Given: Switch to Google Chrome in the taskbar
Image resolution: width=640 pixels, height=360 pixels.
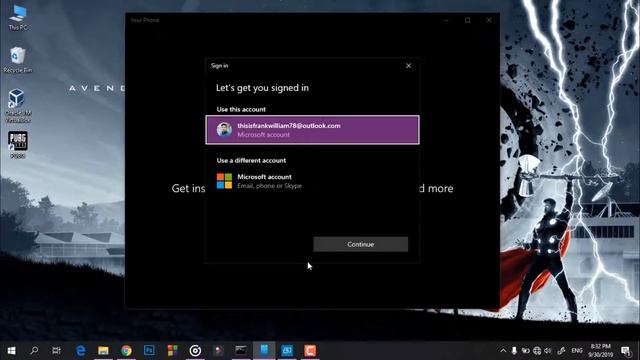Looking at the screenshot, I should (x=126, y=351).
